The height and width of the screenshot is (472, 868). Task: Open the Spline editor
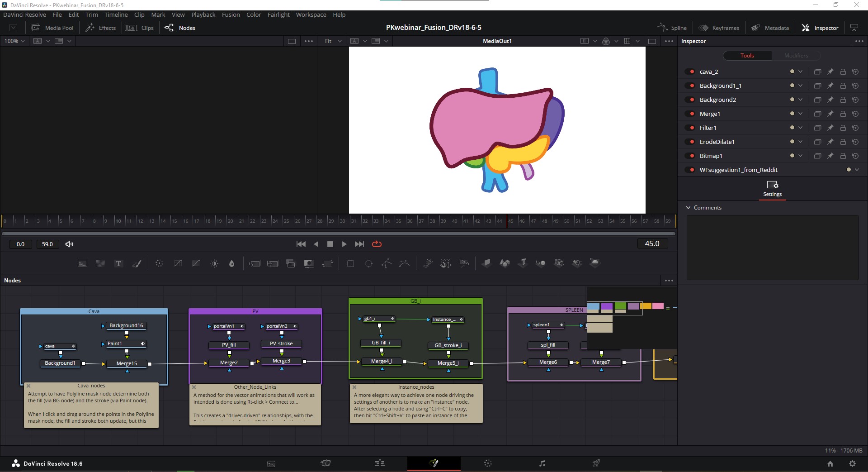pos(672,28)
